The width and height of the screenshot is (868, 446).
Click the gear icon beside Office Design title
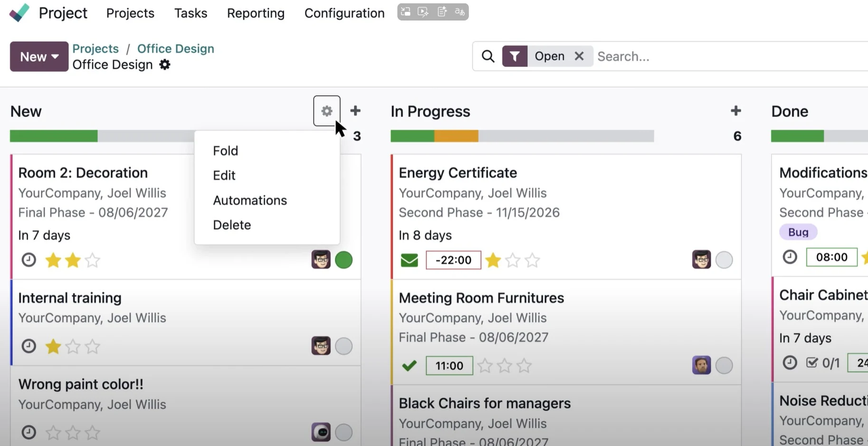point(164,65)
